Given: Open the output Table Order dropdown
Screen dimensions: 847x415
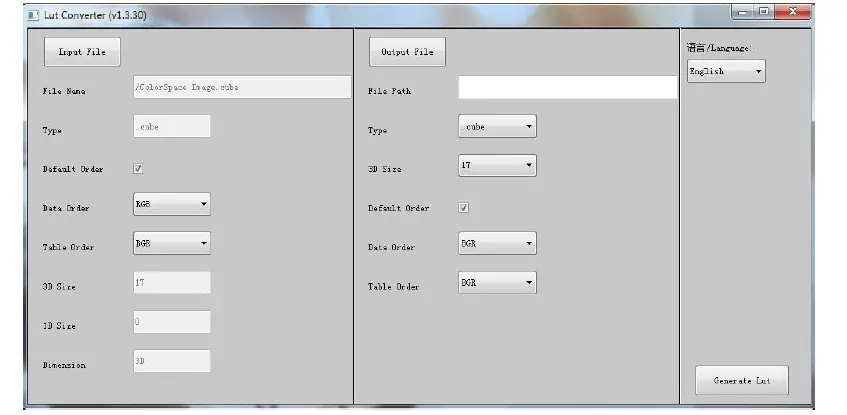Looking at the screenshot, I should pyautogui.click(x=497, y=283).
